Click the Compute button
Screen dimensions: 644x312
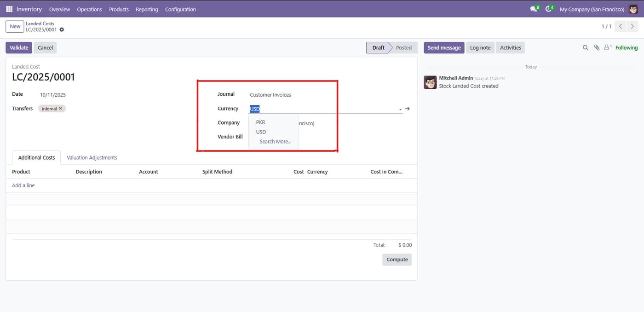point(397,260)
